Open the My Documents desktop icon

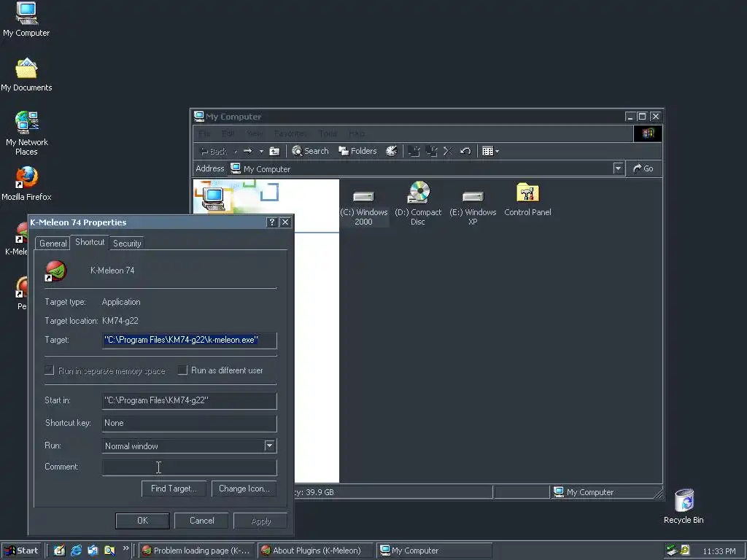pyautogui.click(x=26, y=75)
